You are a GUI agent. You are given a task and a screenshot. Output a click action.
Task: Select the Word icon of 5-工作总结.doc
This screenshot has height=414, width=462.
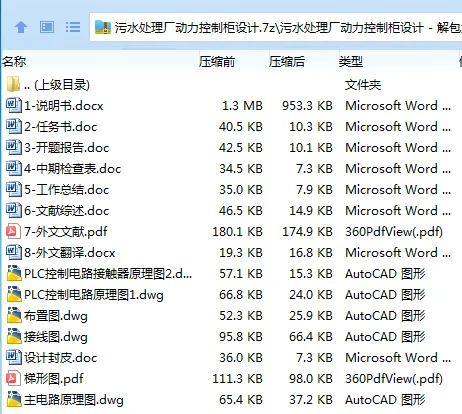tap(13, 189)
